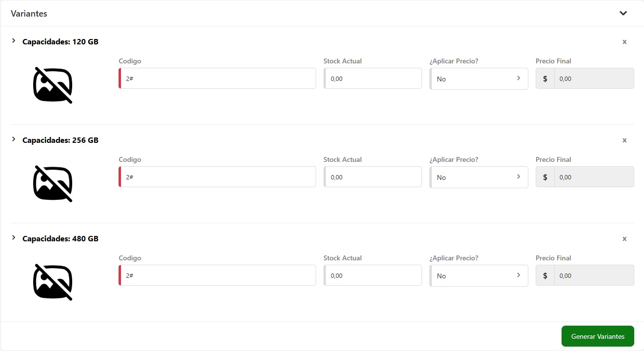The width and height of the screenshot is (644, 351).
Task: Open ¿Aplicar Precio? dropdown for 480 GB
Action: pyautogui.click(x=479, y=276)
